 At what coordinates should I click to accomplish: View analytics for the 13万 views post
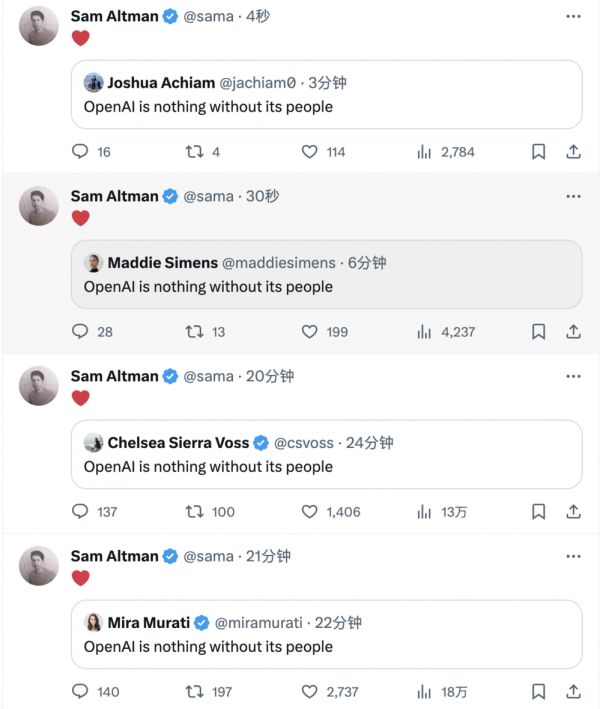coord(441,512)
